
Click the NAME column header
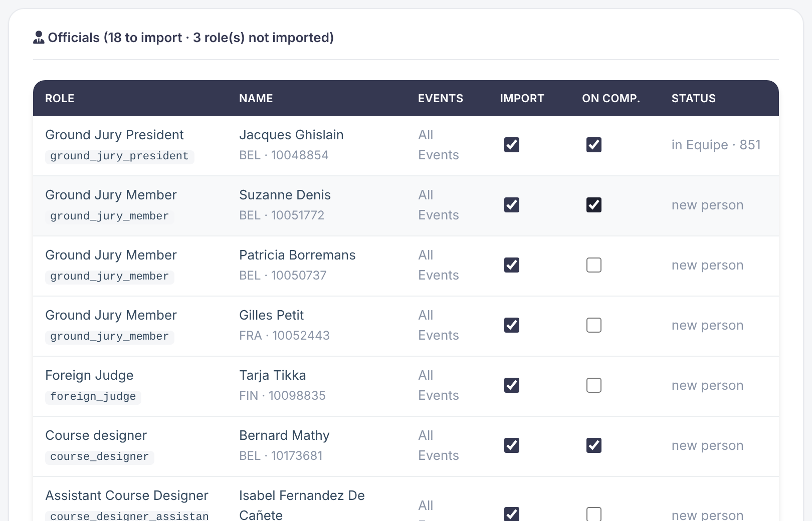[x=256, y=98]
